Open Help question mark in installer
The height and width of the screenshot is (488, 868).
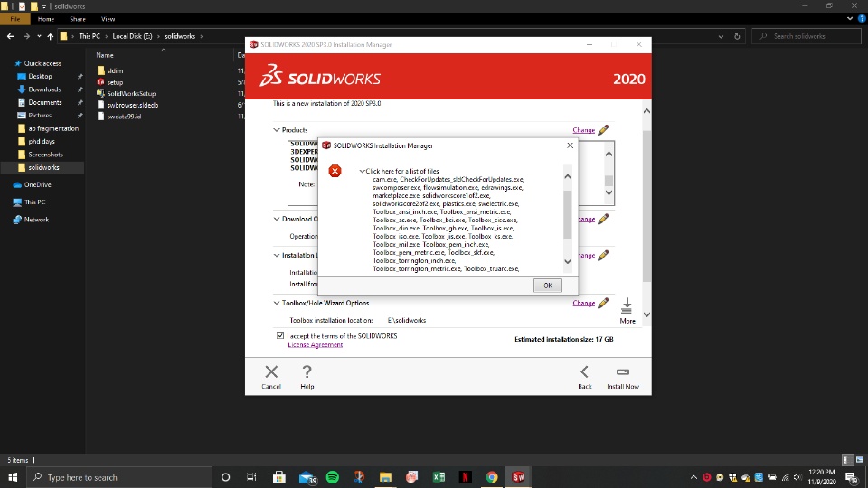(307, 371)
